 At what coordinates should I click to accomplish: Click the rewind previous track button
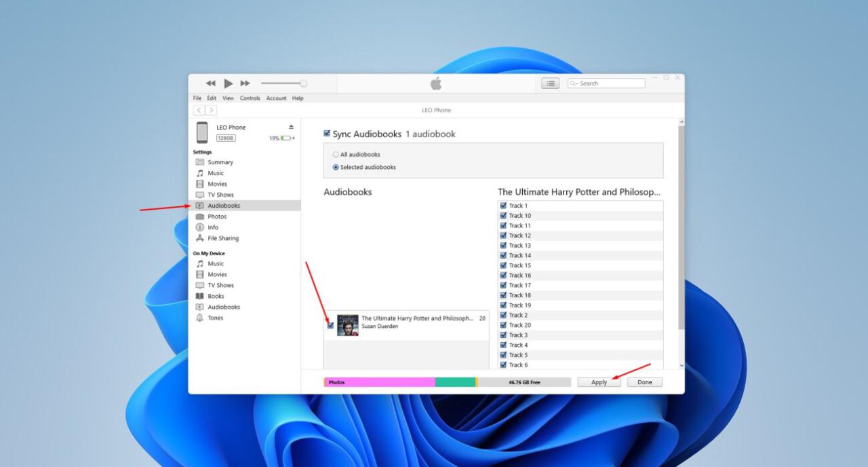(211, 83)
